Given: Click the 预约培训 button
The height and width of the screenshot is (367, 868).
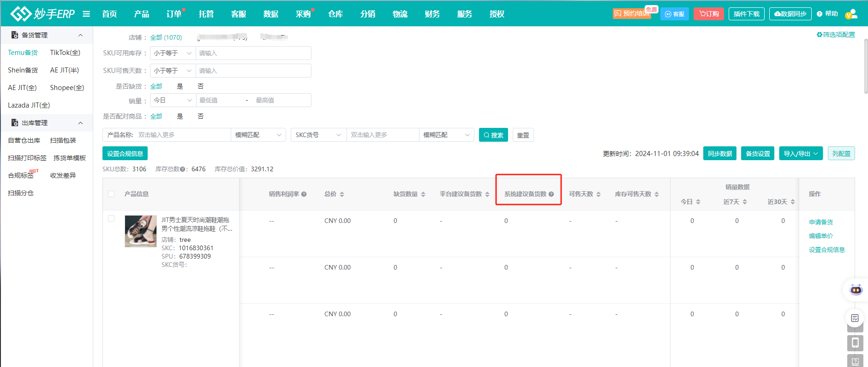Looking at the screenshot, I should pos(632,14).
